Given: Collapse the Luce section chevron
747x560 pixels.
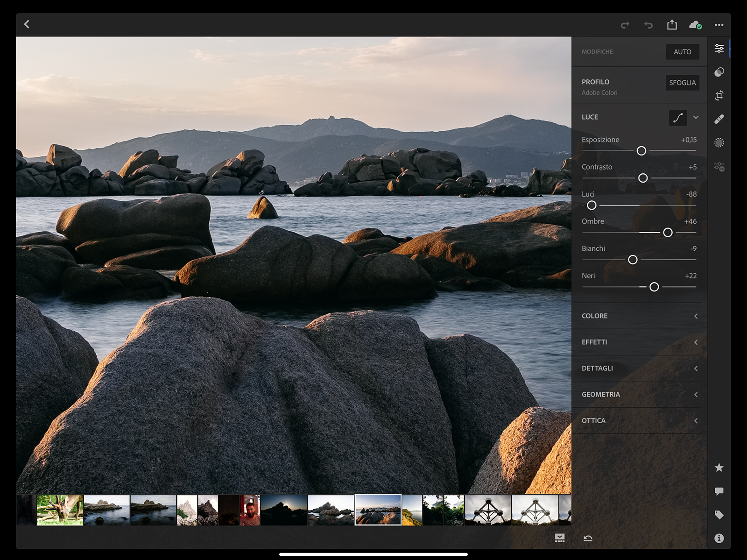Looking at the screenshot, I should pos(696,117).
